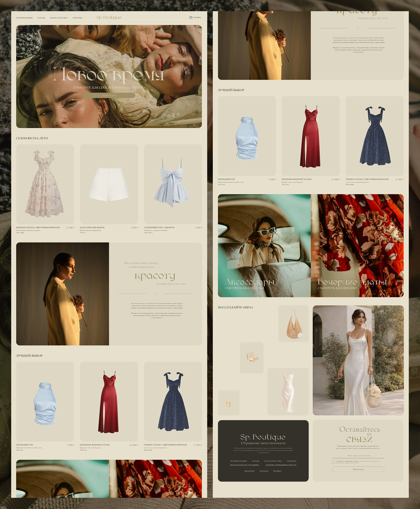Click the Sp. Boutique logo in the header
This screenshot has width=420, height=509.
click(x=109, y=17)
